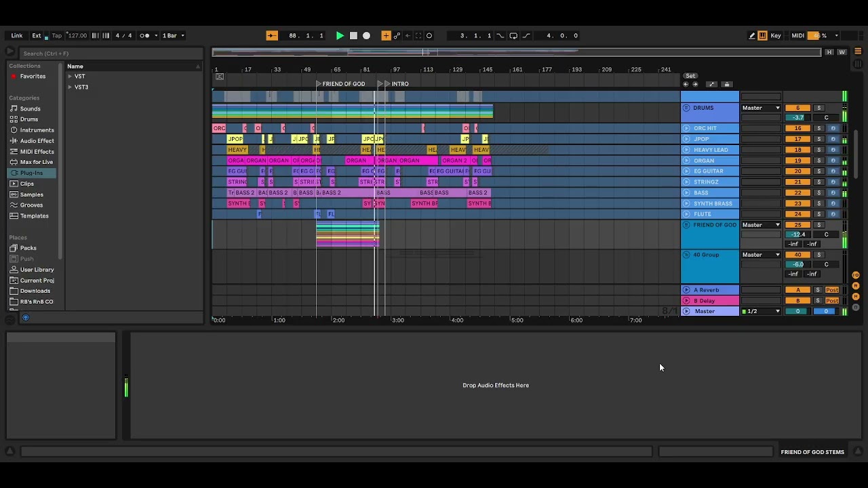Open the Packs place
Screen dimensions: 868x488
[x=28, y=248]
